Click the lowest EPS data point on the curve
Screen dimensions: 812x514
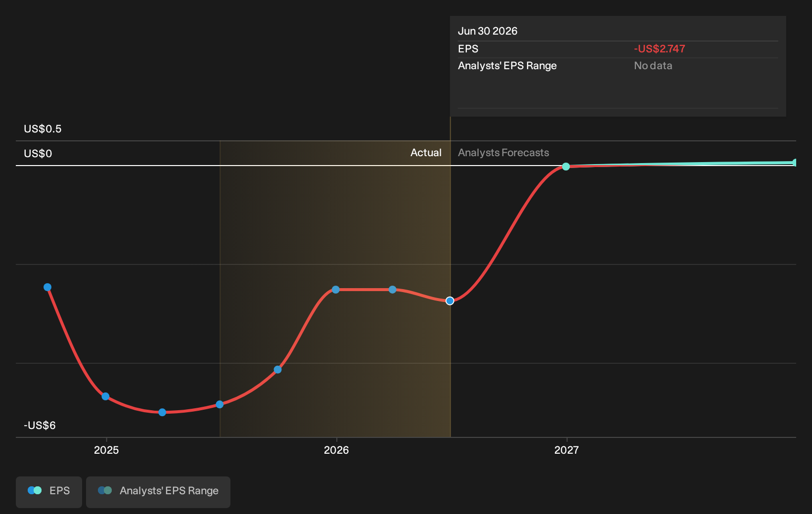(x=162, y=412)
